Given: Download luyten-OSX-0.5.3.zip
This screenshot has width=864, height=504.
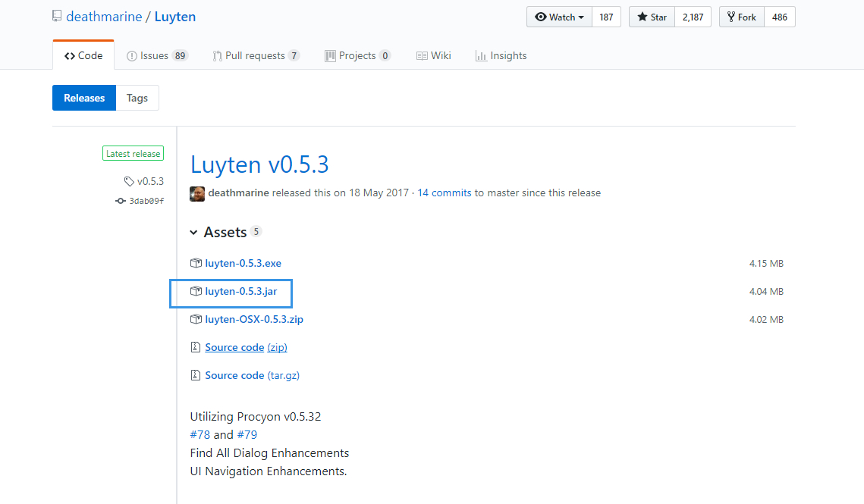Looking at the screenshot, I should coord(254,320).
